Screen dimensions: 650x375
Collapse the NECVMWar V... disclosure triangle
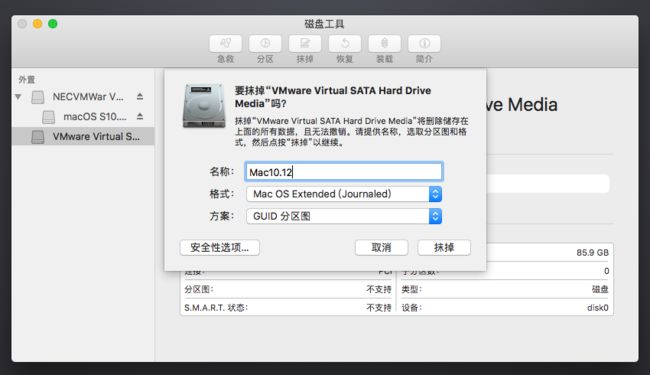point(18,97)
